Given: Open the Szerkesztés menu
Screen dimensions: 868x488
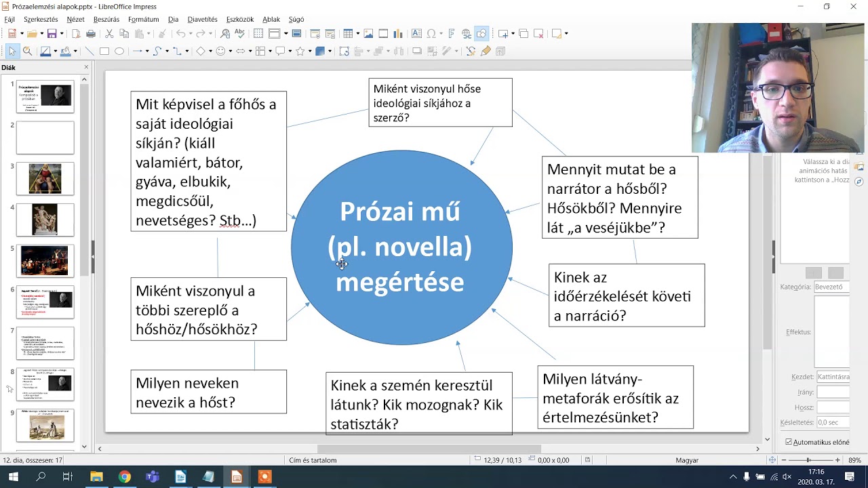Looking at the screenshot, I should click(x=41, y=20).
